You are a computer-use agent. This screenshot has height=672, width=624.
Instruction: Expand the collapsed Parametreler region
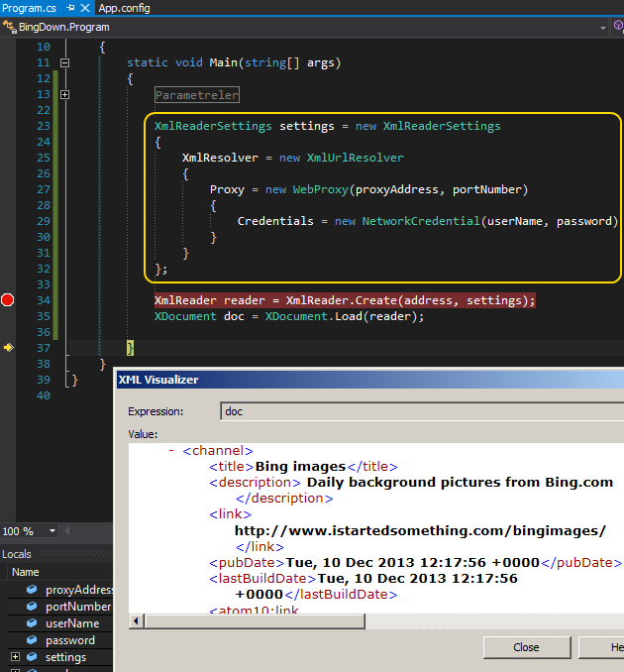[65, 95]
